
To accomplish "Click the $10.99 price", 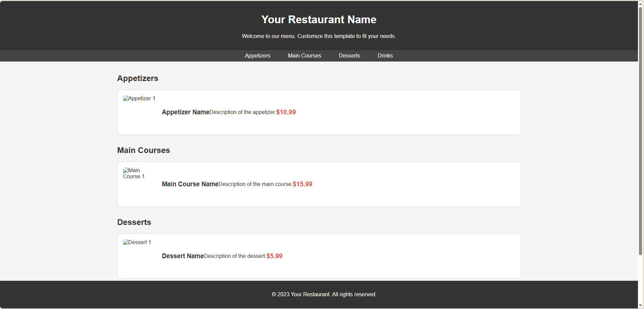I will [286, 112].
